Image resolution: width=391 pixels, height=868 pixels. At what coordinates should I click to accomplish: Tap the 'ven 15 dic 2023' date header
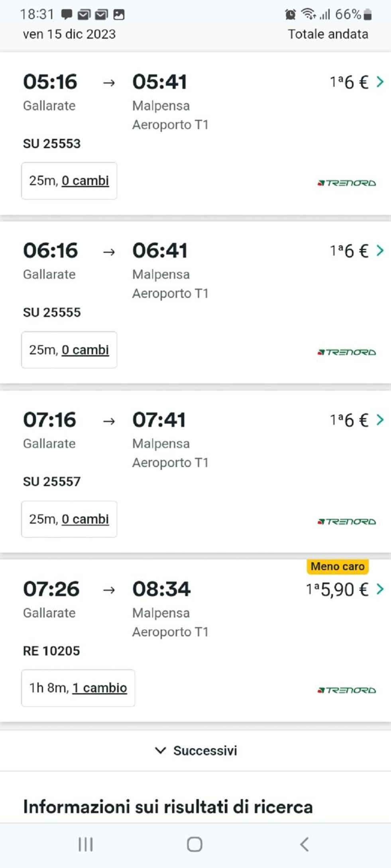point(69,34)
